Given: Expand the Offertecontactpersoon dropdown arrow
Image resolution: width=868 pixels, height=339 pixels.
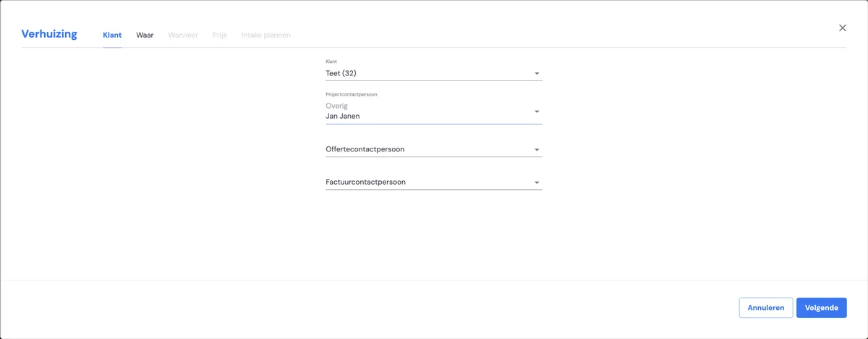Looking at the screenshot, I should point(537,150).
